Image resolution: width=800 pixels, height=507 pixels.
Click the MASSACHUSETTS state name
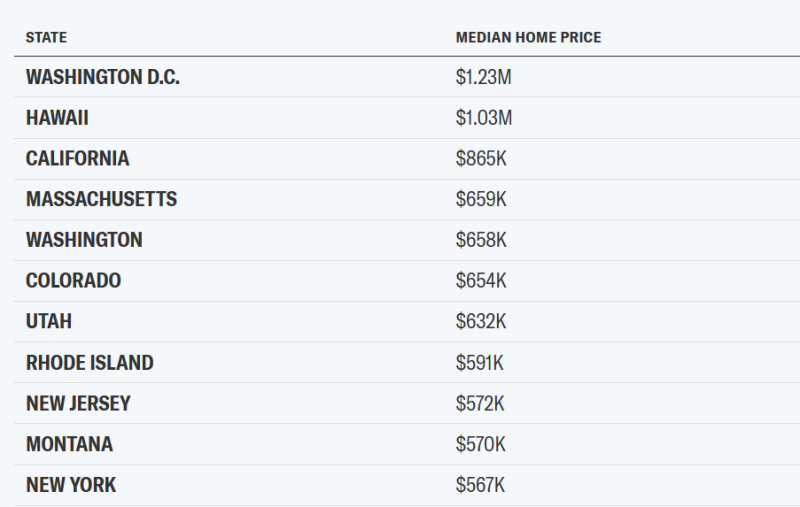click(101, 199)
